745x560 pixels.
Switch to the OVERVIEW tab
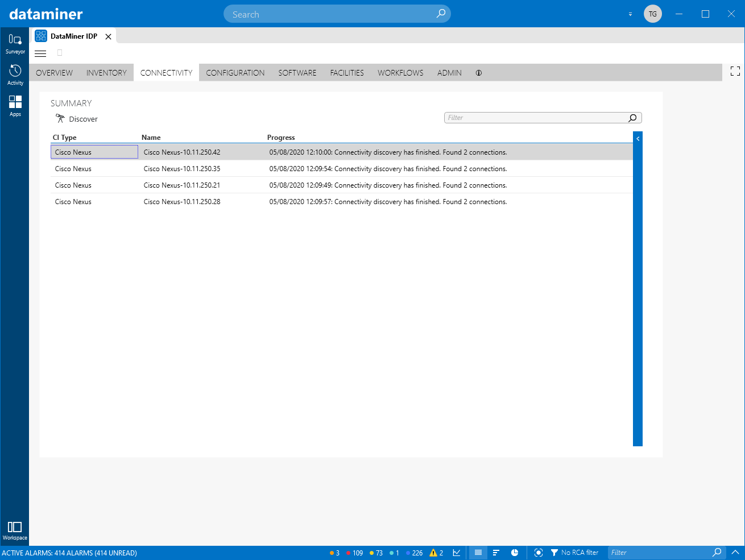[54, 73]
